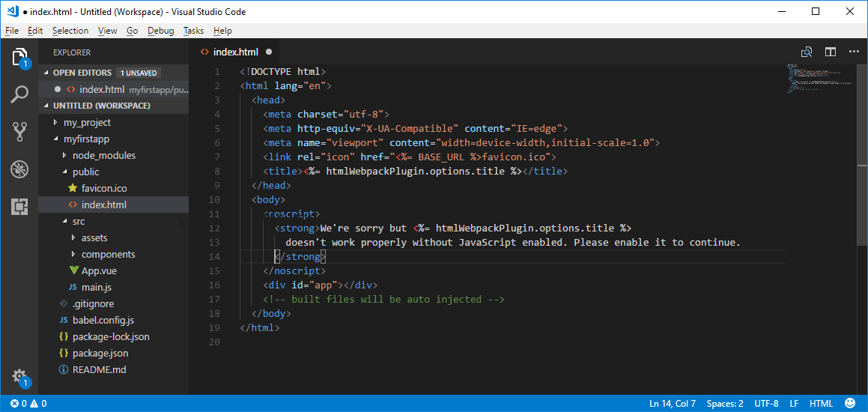Click the unsaved dot on index.html tab
The height and width of the screenshot is (412, 868).
[269, 52]
